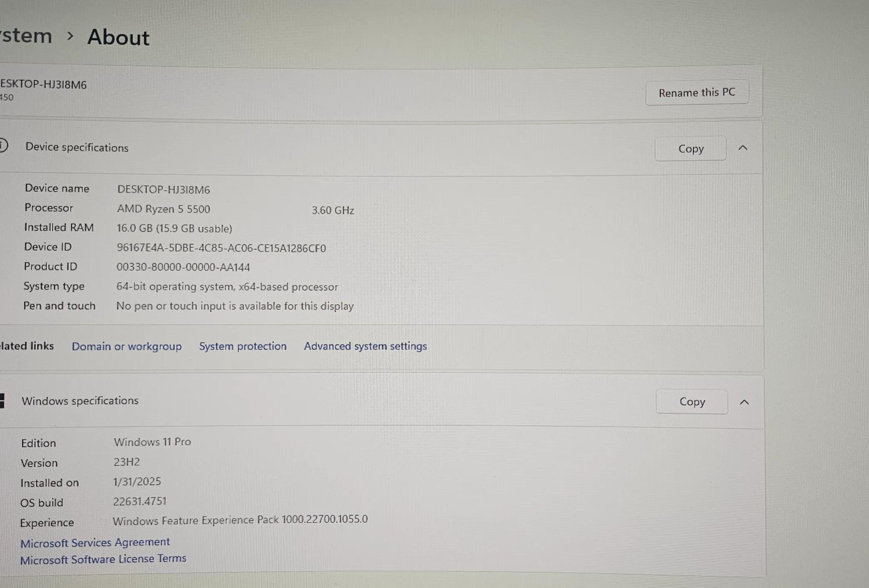Click the Device ID label

coord(48,246)
